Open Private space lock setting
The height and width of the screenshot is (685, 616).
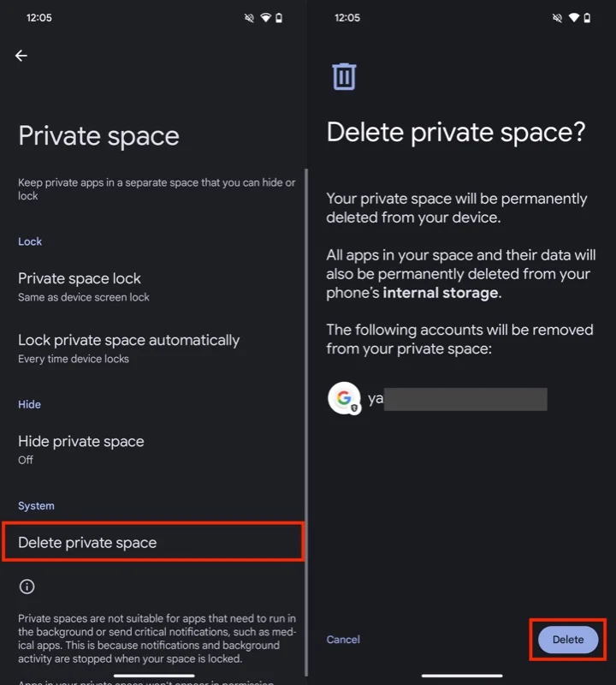153,287
